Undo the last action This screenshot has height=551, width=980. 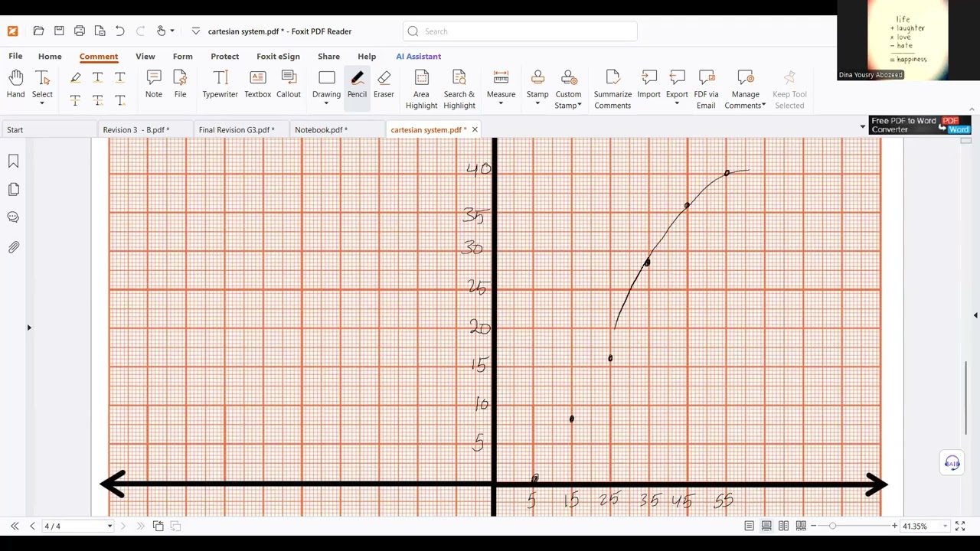[x=120, y=31]
